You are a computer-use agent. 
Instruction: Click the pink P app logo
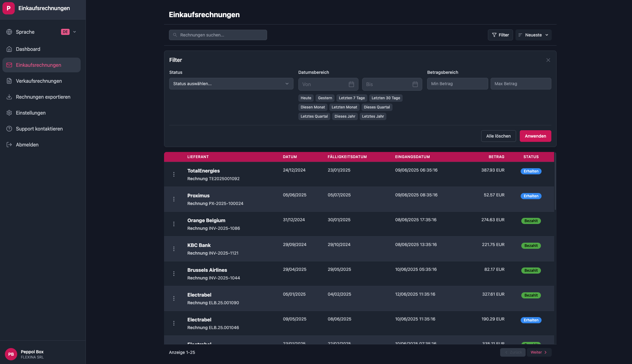click(9, 8)
